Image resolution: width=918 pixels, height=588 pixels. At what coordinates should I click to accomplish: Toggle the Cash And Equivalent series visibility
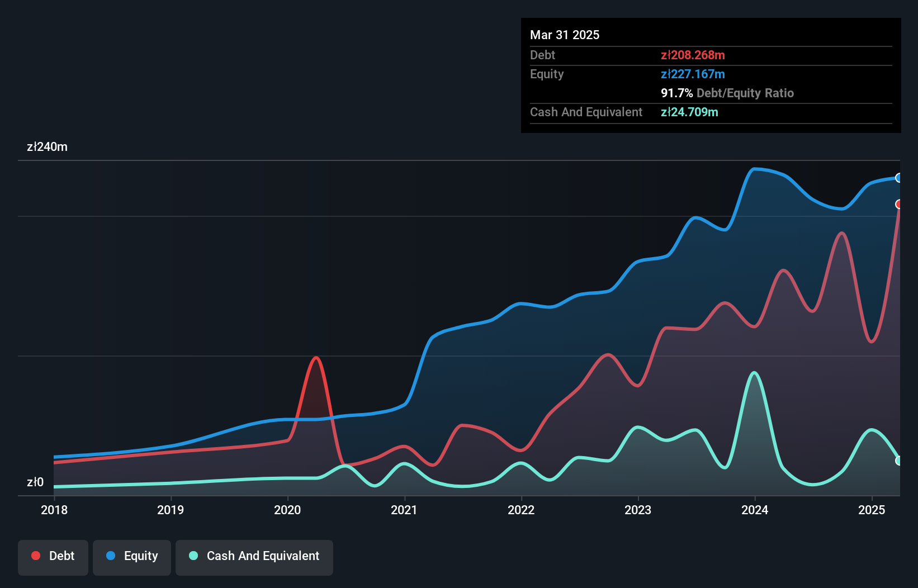[254, 556]
